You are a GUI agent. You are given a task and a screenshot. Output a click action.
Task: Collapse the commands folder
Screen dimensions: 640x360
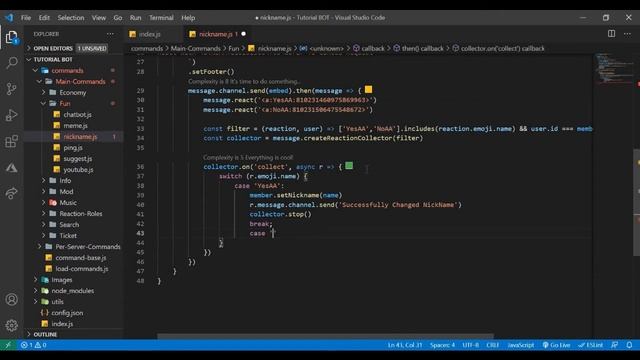(x=73, y=70)
